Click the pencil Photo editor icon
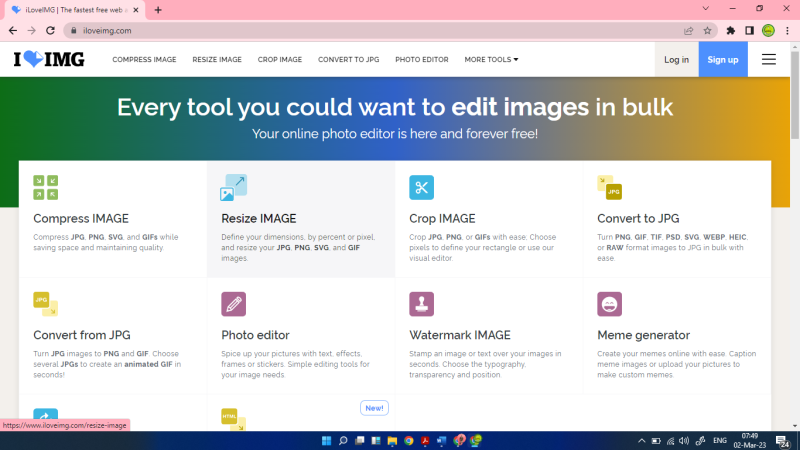Viewport: 800px width, 450px height. coord(234,304)
